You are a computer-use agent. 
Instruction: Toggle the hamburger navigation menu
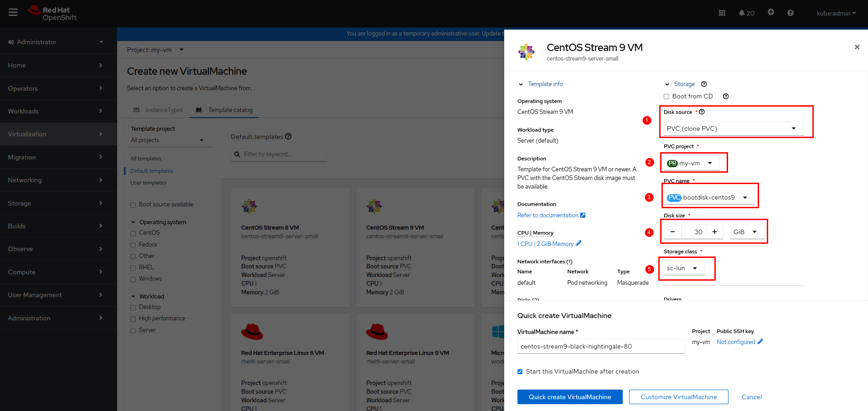pyautogui.click(x=13, y=12)
